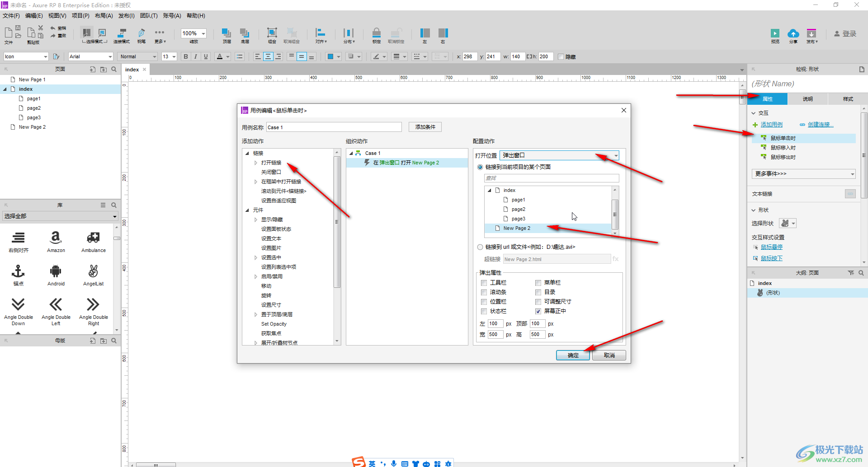Click the Lock toolbar icon
Viewport: 868px width, 467px height.
pyautogui.click(x=376, y=33)
